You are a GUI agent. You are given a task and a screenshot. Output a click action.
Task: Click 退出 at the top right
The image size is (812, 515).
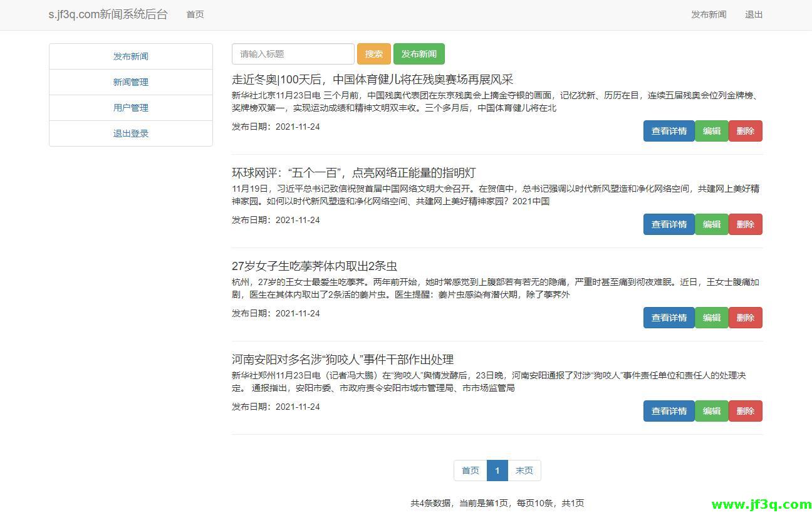point(754,14)
